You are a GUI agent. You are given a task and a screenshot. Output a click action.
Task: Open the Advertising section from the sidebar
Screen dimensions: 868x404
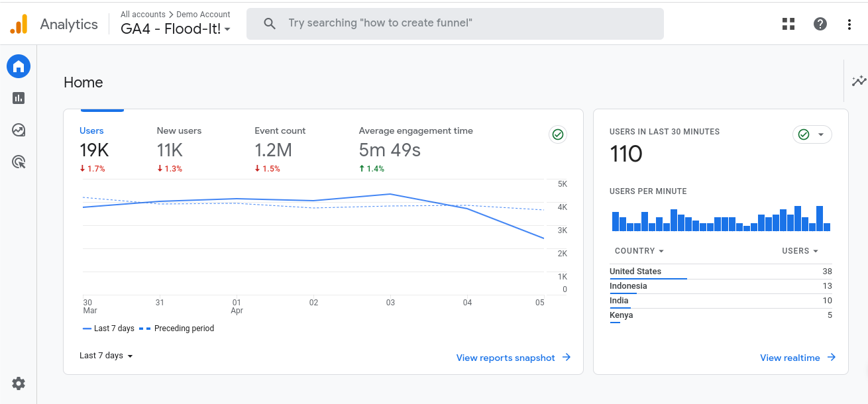click(x=18, y=162)
